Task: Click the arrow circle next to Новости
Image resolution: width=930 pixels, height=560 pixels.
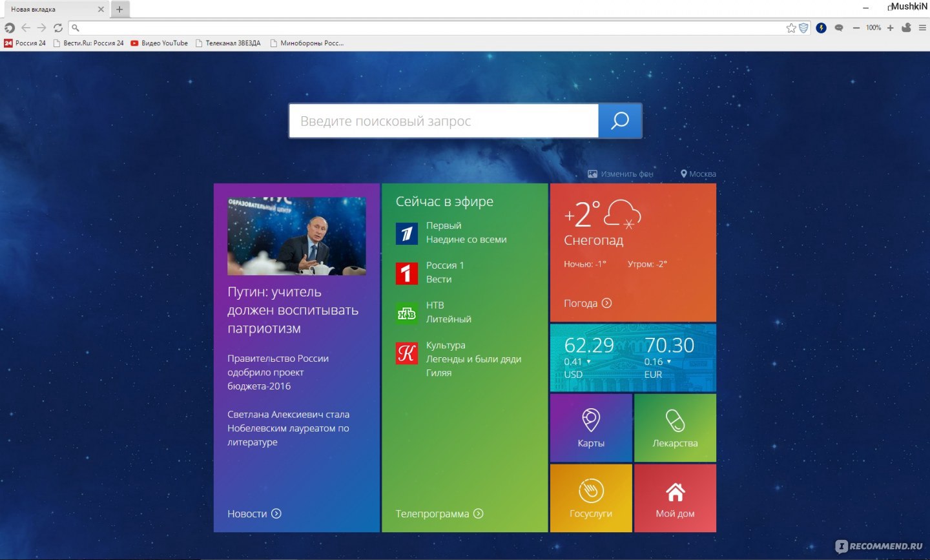Action: 276,513
